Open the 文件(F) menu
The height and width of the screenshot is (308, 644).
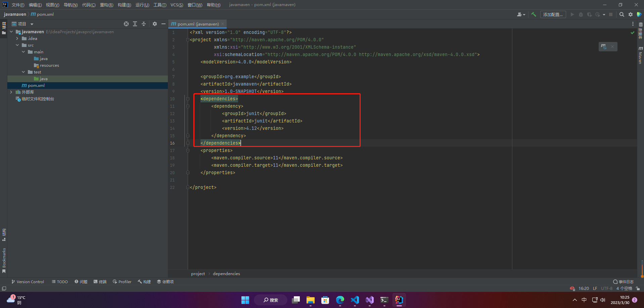click(18, 5)
